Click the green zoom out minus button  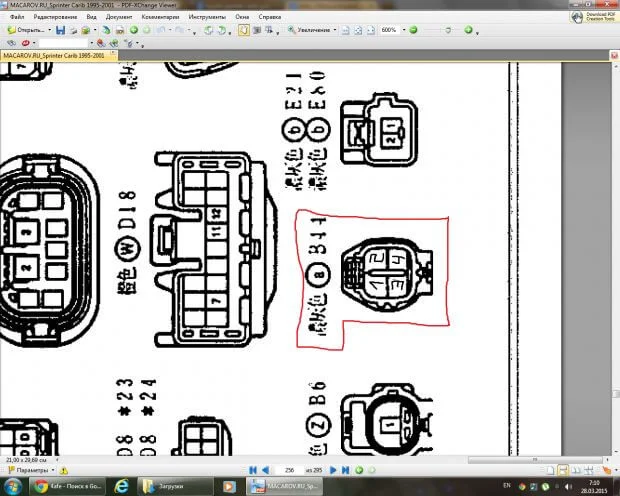pyautogui.click(x=413, y=30)
